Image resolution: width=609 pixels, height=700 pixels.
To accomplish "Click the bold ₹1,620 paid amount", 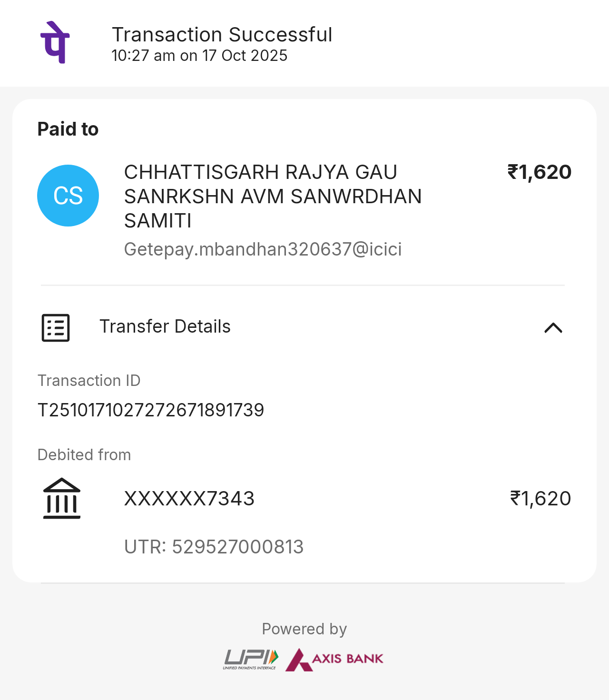I will 539,172.
